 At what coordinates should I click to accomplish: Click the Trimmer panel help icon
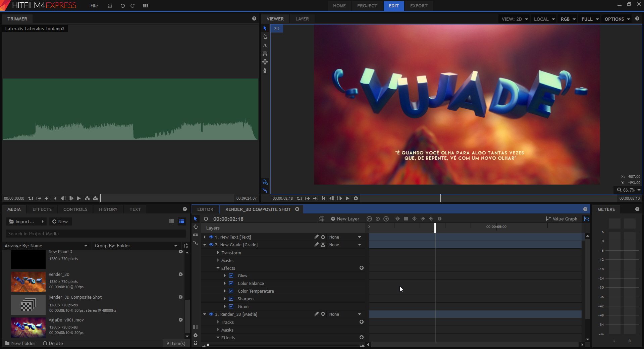coord(254,18)
